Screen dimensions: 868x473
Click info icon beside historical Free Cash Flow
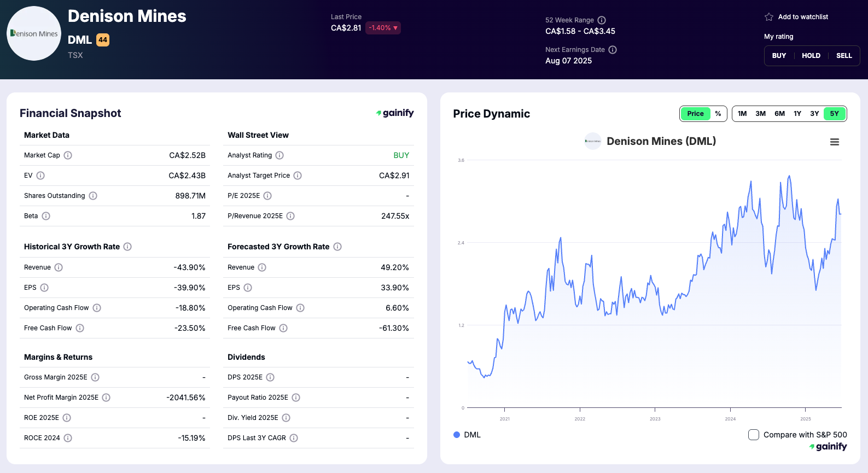[80, 328]
